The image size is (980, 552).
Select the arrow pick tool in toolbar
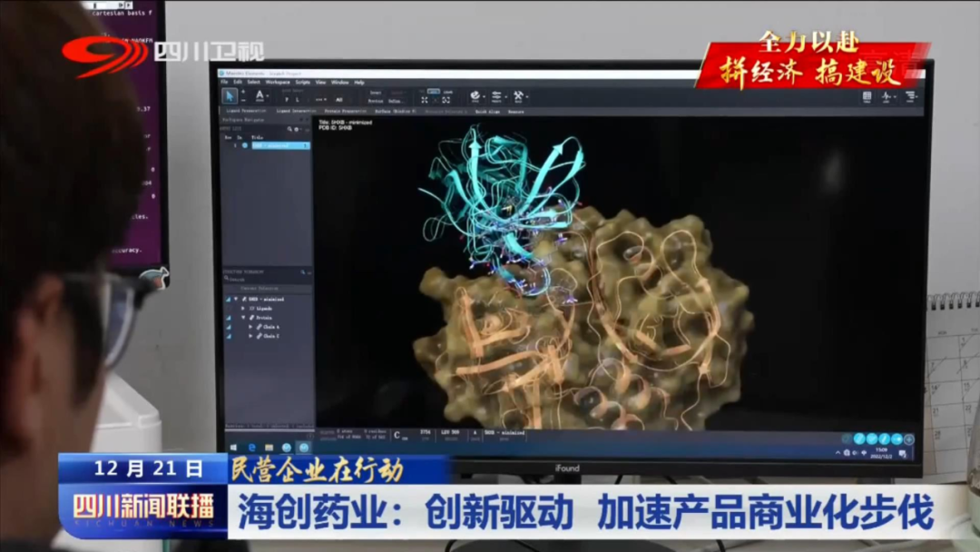(x=231, y=95)
